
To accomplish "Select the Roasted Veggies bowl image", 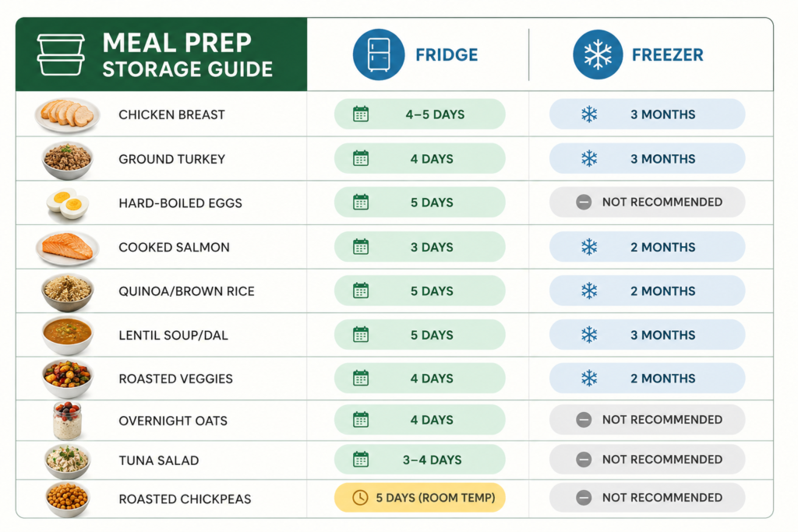I will [67, 379].
